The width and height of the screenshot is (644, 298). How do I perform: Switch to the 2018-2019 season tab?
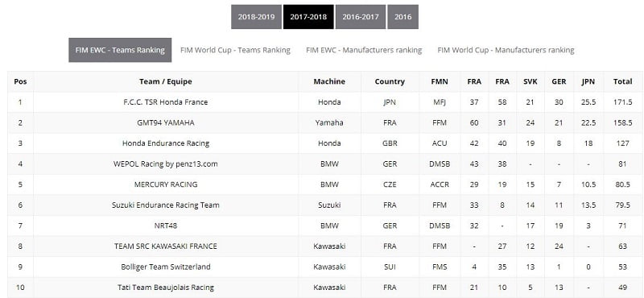(x=256, y=17)
